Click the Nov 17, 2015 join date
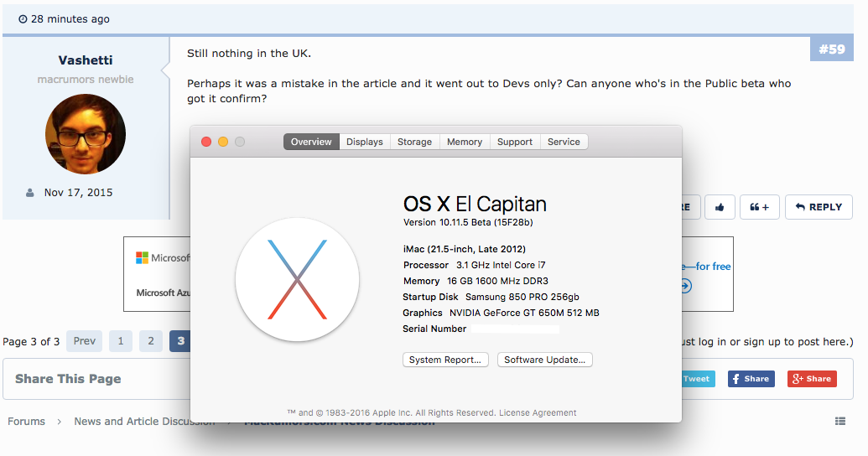 79,193
